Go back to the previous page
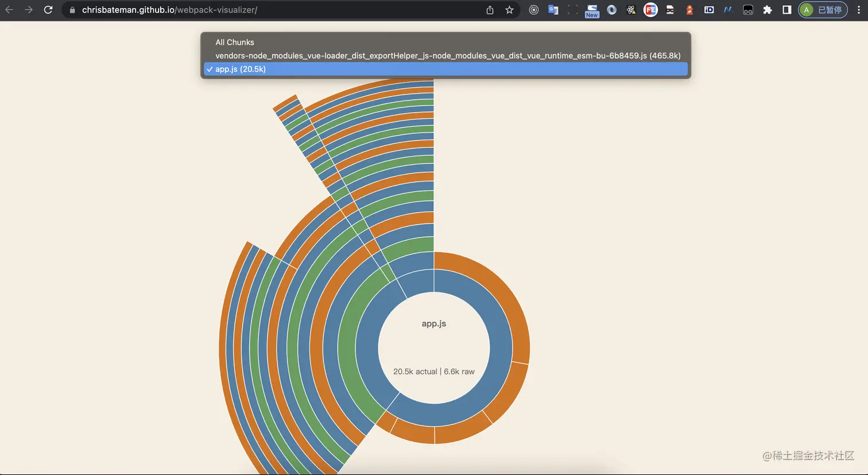This screenshot has height=475, width=868. (9, 10)
